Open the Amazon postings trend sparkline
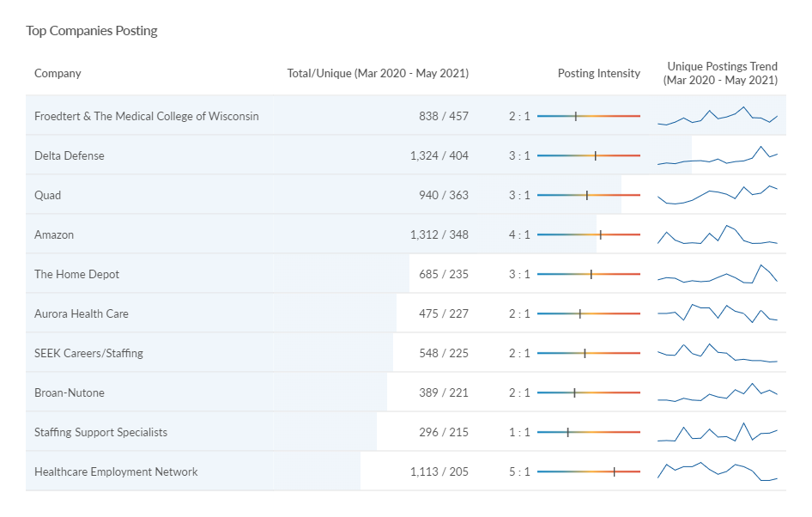Screen dimensions: 812x517 click(x=718, y=234)
